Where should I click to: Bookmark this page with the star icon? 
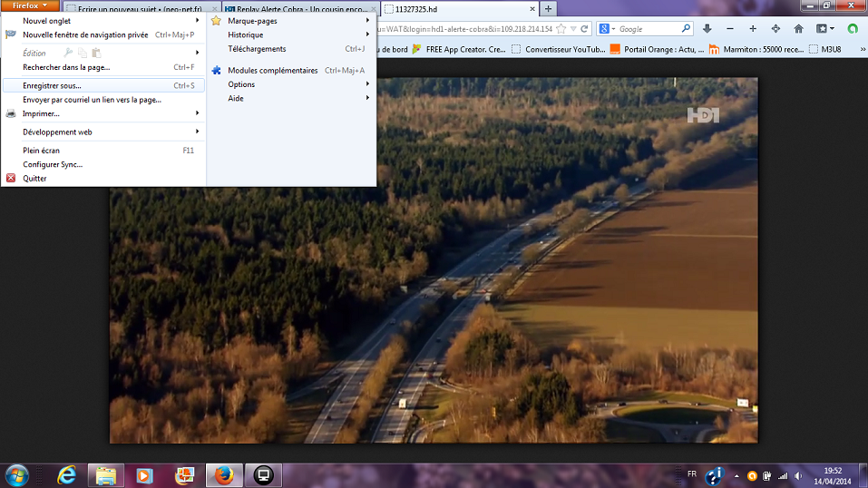pyautogui.click(x=561, y=29)
